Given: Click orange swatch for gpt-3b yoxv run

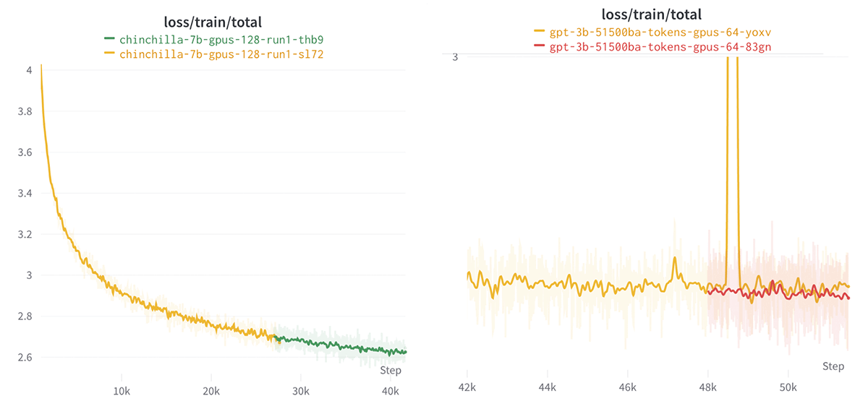Looking at the screenshot, I should 539,32.
